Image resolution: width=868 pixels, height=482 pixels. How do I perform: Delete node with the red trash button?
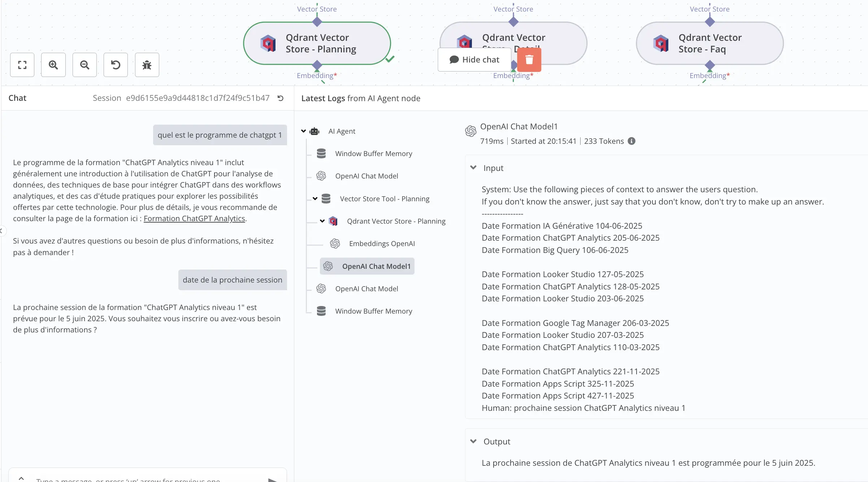pos(529,60)
